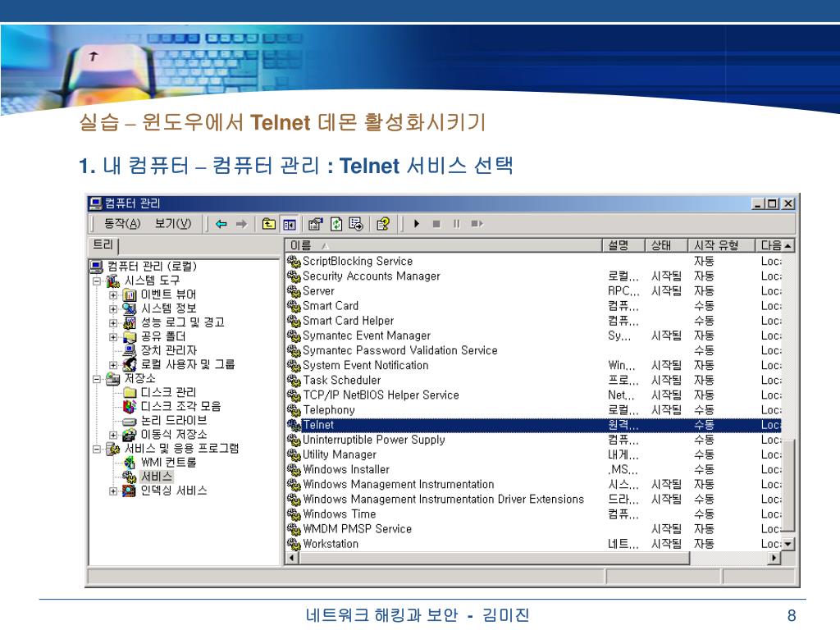
Task: Select 디스크 관리 in the tree
Action: tap(168, 392)
